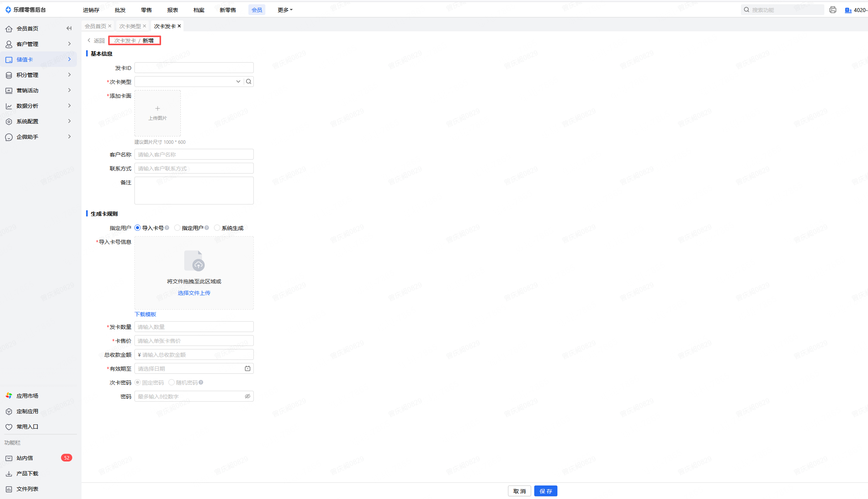The height and width of the screenshot is (499, 868).
Task: Open the 次卡类型 dropdown
Action: point(238,82)
